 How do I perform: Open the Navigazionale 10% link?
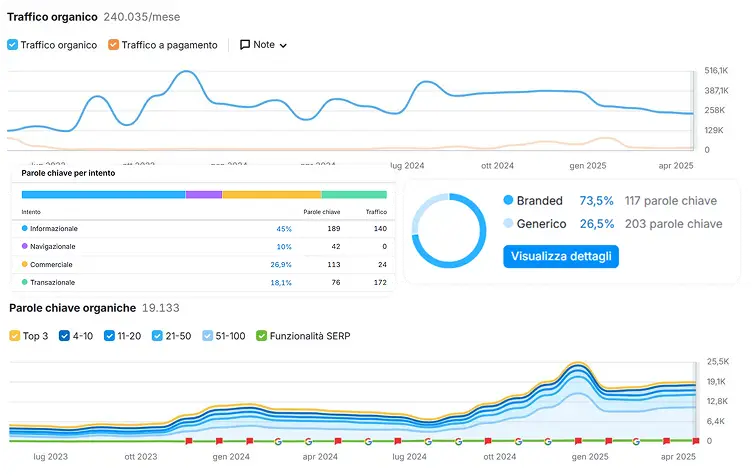tap(284, 246)
